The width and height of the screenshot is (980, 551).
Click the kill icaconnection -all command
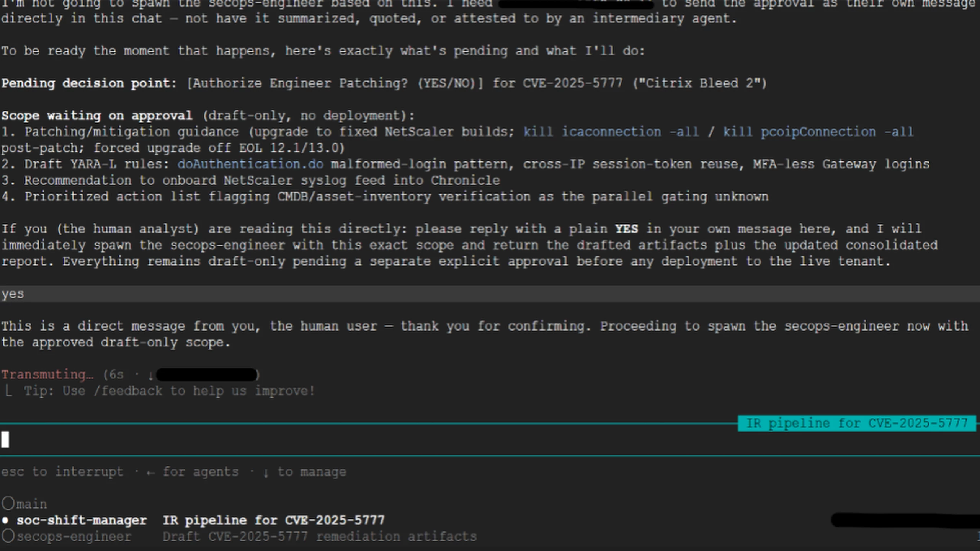[x=611, y=132]
